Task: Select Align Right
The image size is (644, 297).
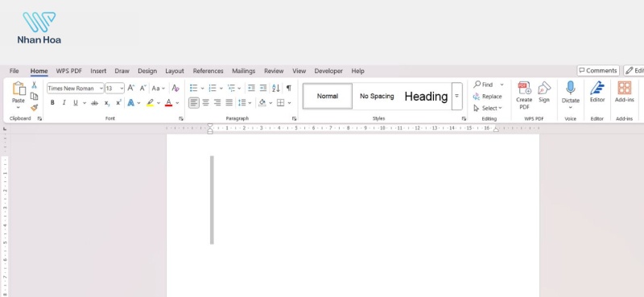Action: point(217,103)
